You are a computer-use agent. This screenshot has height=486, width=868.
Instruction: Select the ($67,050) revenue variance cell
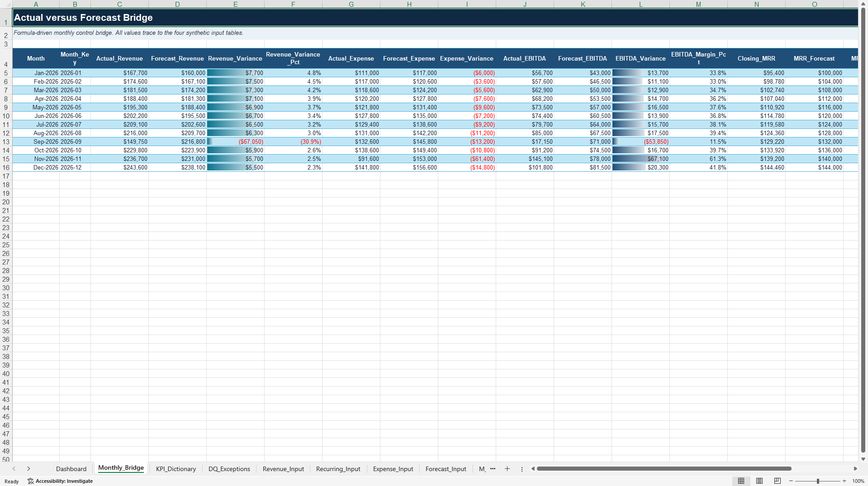pos(235,142)
